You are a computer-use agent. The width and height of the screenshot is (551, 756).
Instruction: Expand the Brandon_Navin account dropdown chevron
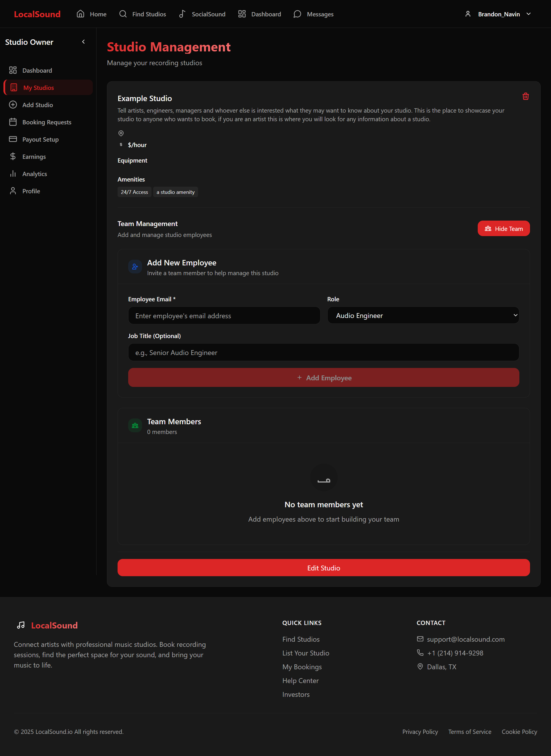tap(529, 14)
